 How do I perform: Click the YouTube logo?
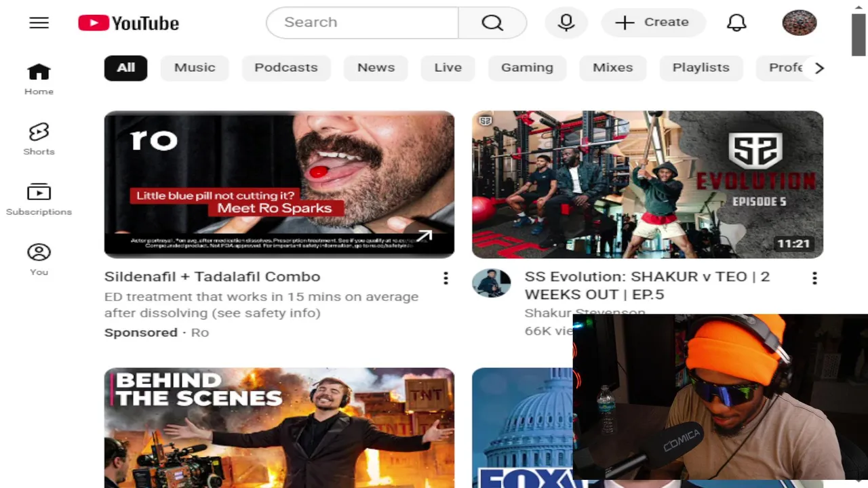(128, 23)
